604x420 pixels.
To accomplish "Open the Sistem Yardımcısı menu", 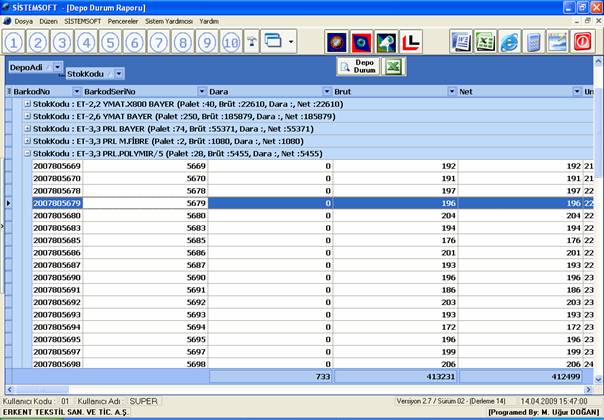I will pos(167,20).
